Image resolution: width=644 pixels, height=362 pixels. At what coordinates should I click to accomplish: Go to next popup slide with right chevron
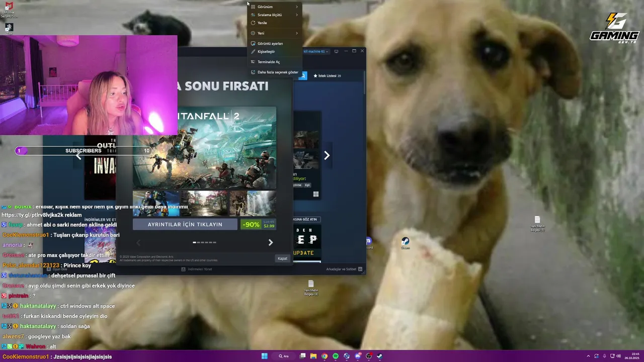[270, 243]
